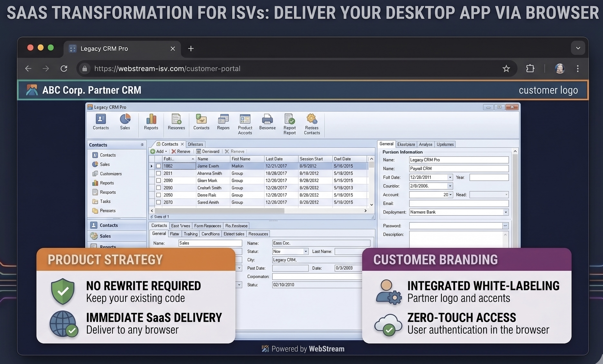Check the box for row 2070

[x=159, y=202]
